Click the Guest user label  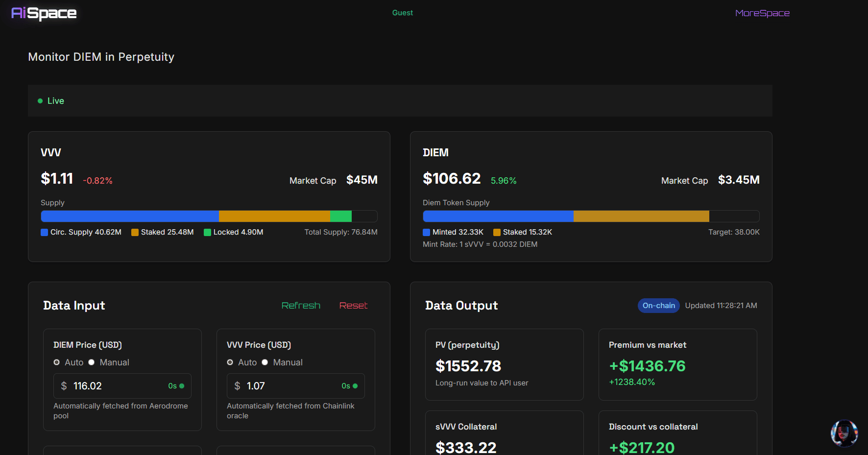pos(403,13)
